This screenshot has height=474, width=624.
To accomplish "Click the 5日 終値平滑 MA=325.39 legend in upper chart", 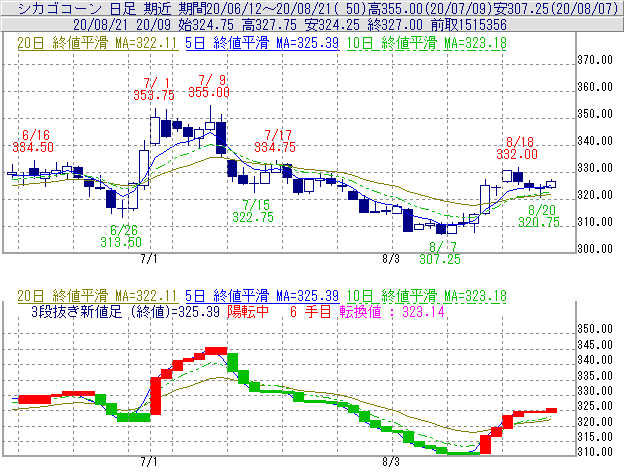I will (x=262, y=43).
